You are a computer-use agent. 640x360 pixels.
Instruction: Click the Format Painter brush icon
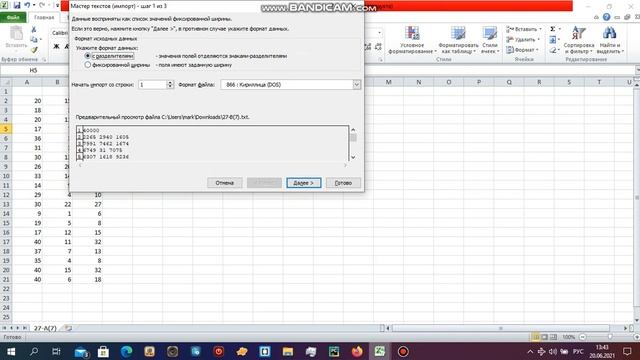pos(34,50)
